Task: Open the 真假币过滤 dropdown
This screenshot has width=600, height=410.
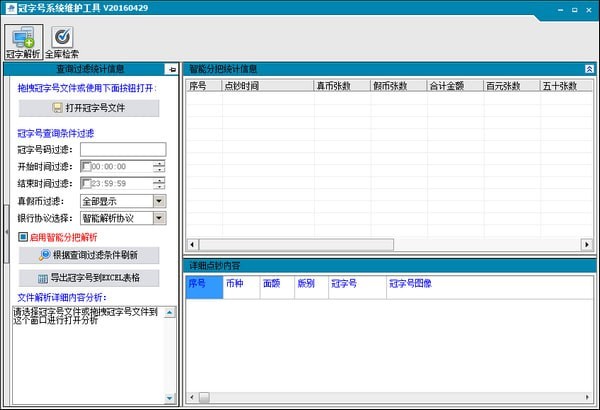Action: [159, 201]
